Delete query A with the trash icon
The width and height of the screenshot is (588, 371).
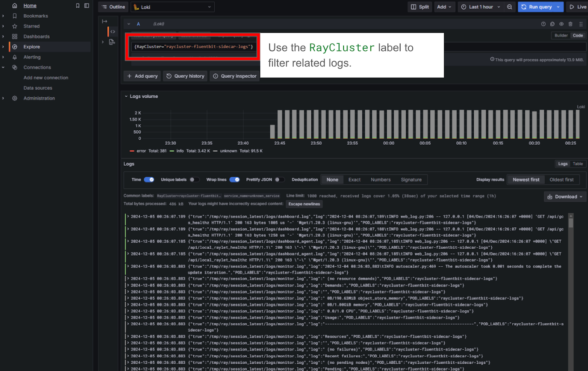point(570,24)
